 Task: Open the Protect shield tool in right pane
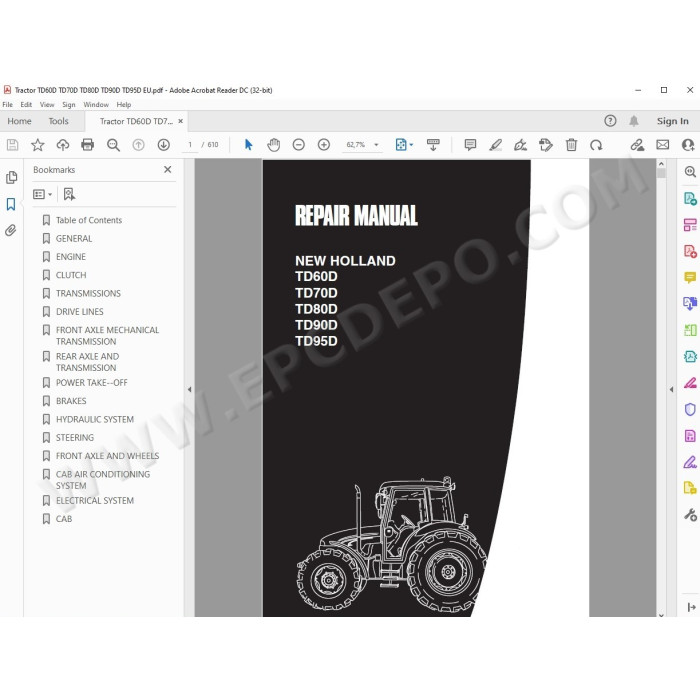690,409
